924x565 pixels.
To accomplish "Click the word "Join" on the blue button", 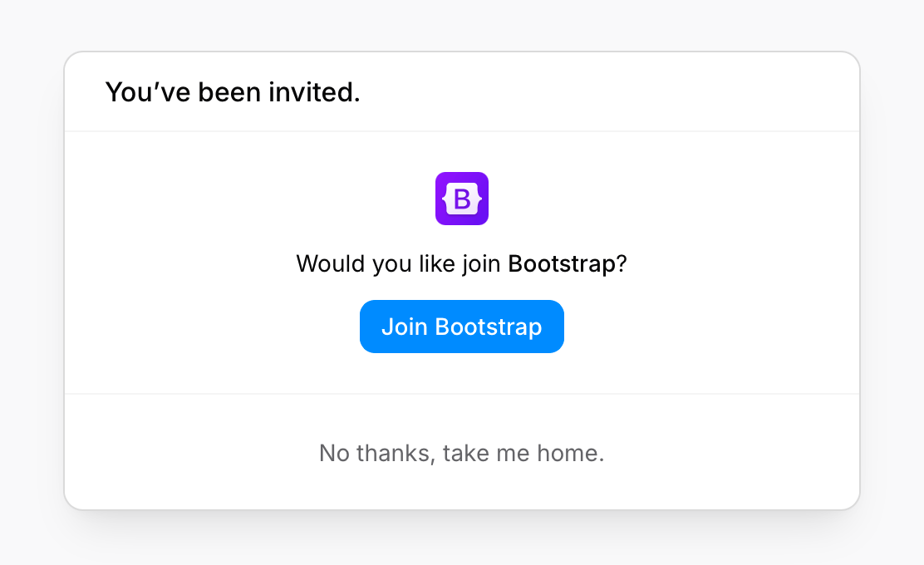I will [405, 327].
